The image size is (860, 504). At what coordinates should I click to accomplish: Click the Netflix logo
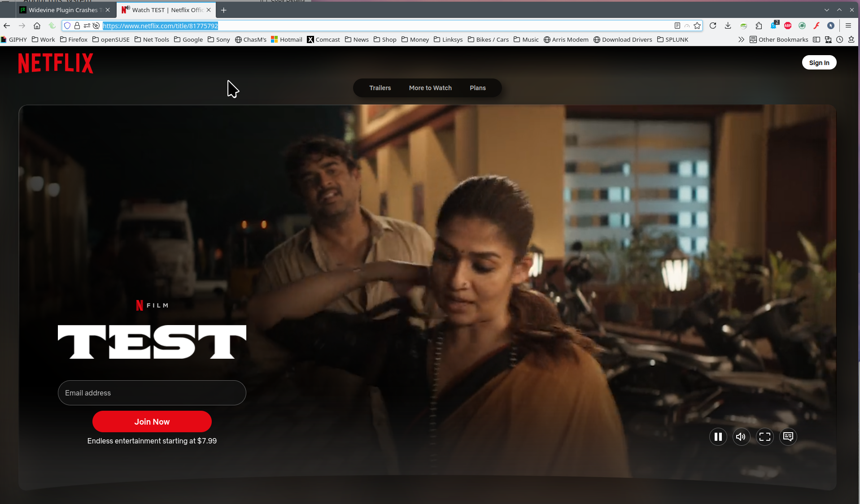click(56, 63)
